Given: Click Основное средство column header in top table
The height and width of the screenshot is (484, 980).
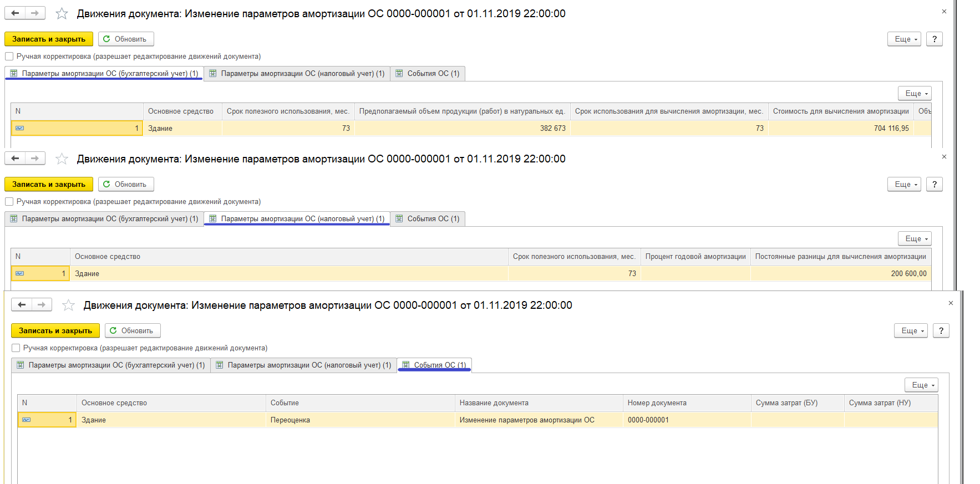Looking at the screenshot, I should coord(182,111).
